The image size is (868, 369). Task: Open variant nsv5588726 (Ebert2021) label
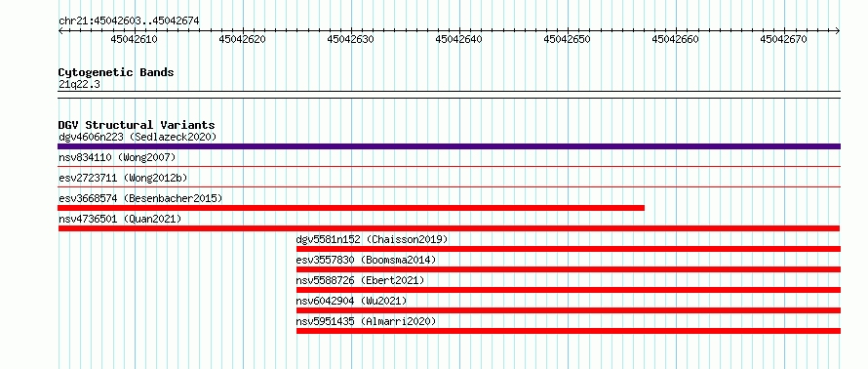pyautogui.click(x=361, y=280)
